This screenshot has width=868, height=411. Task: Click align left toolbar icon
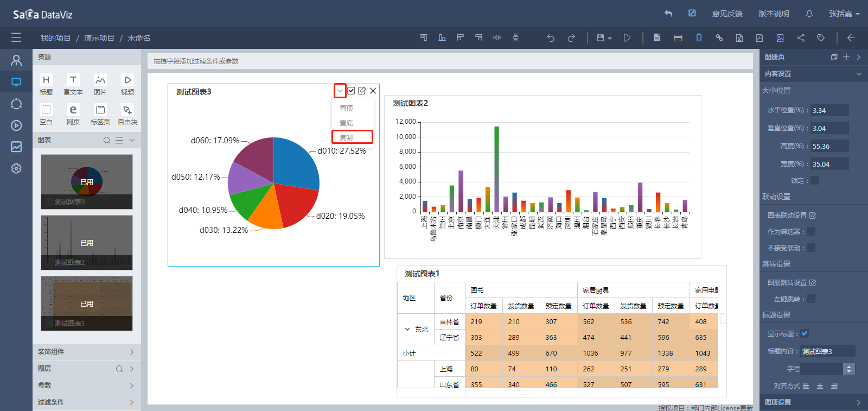tap(460, 37)
